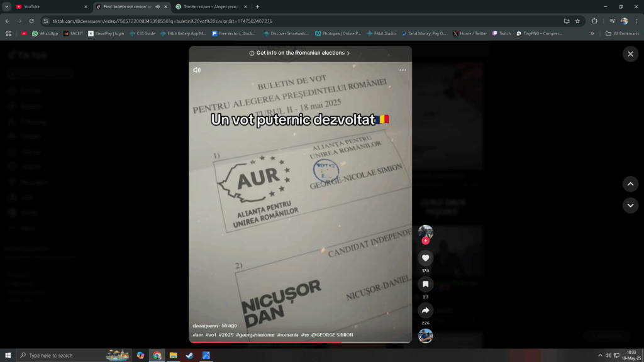Screen dimensions: 644x362
Task: Follow creator with red plus badge
Action: [x=426, y=241]
